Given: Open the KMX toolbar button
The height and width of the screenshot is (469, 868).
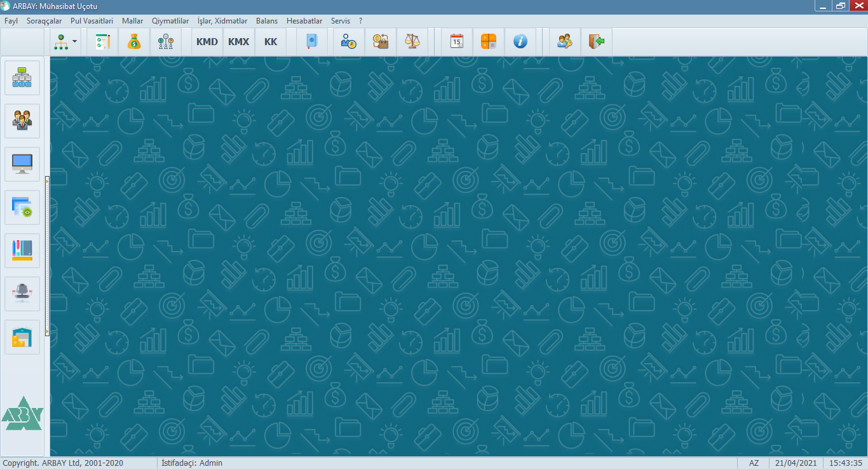Looking at the screenshot, I should 239,42.
